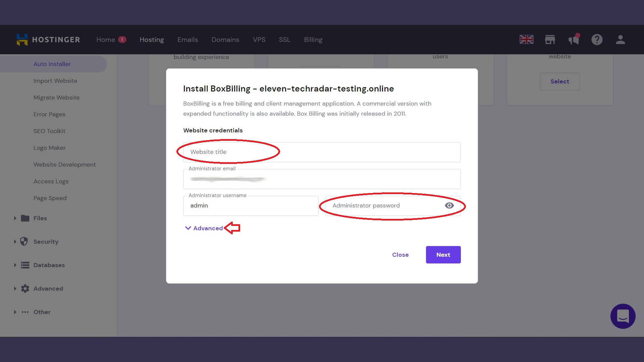The height and width of the screenshot is (362, 644).
Task: Open the live chat bubble
Action: pyautogui.click(x=623, y=316)
